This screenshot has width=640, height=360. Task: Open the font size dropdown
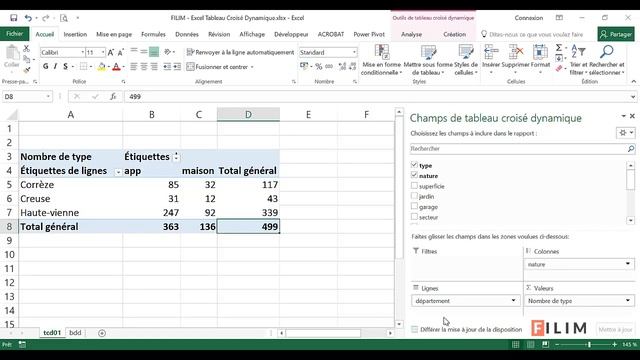point(102,52)
